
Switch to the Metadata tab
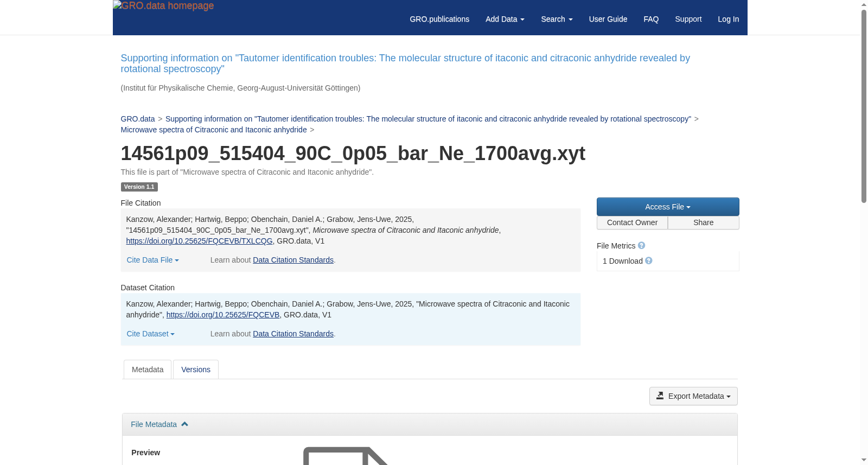coord(148,370)
